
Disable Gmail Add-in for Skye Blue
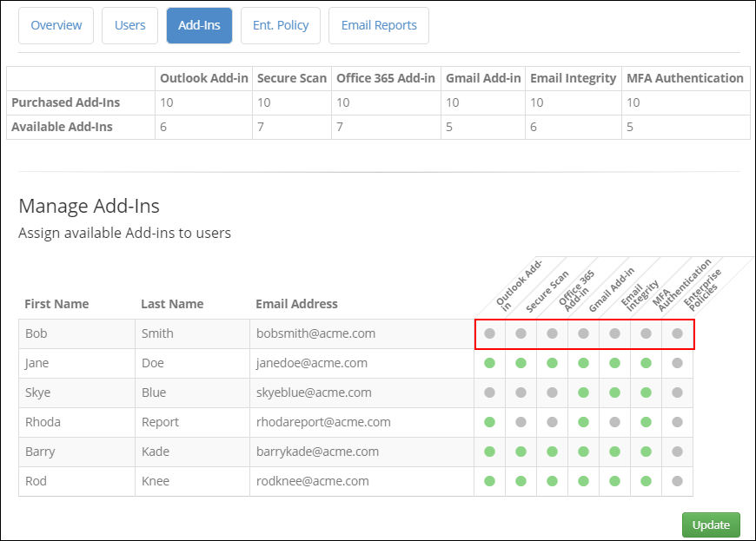583,393
